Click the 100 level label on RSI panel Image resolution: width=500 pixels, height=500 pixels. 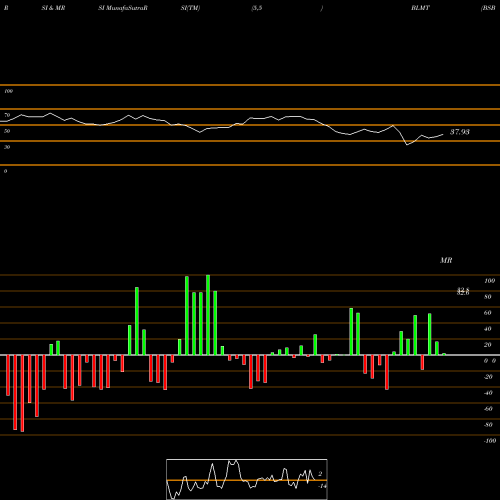[8, 91]
